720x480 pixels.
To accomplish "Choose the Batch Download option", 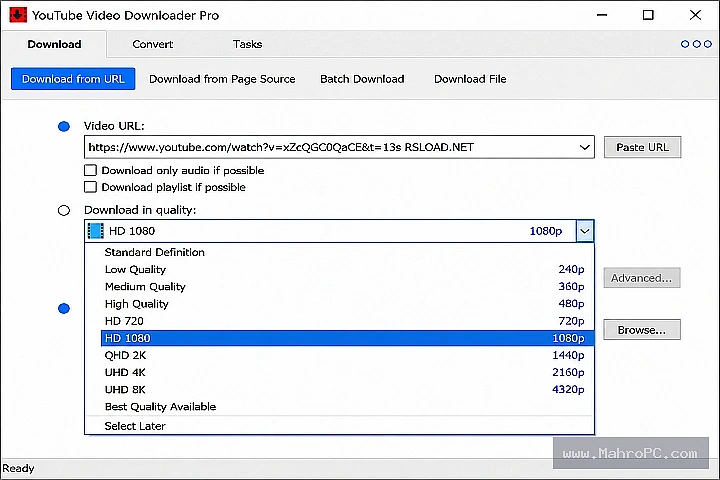I will [362, 79].
